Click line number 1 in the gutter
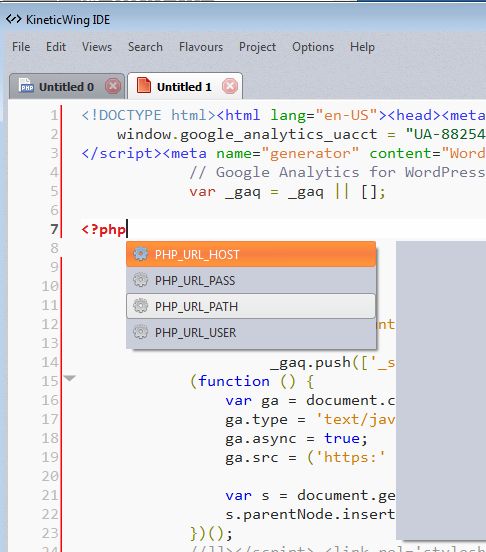 point(54,115)
